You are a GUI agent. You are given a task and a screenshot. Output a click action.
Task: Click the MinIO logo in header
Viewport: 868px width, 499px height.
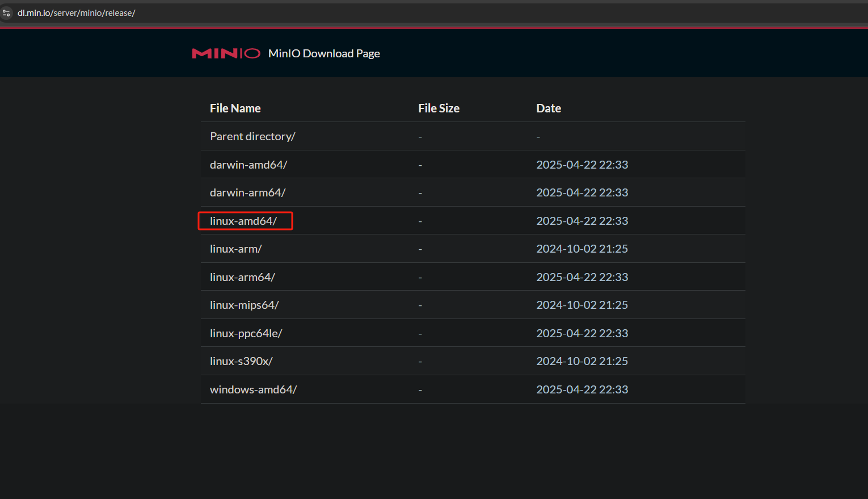tap(226, 53)
